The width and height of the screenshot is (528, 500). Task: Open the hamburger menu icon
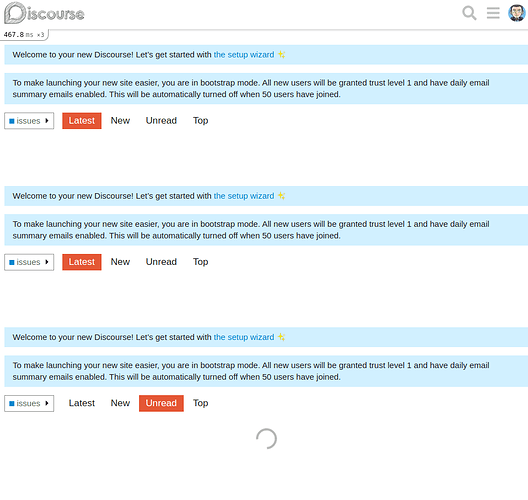point(493,13)
